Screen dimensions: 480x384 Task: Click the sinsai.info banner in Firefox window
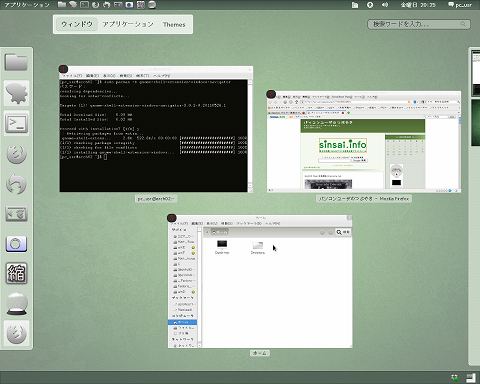tap(343, 145)
